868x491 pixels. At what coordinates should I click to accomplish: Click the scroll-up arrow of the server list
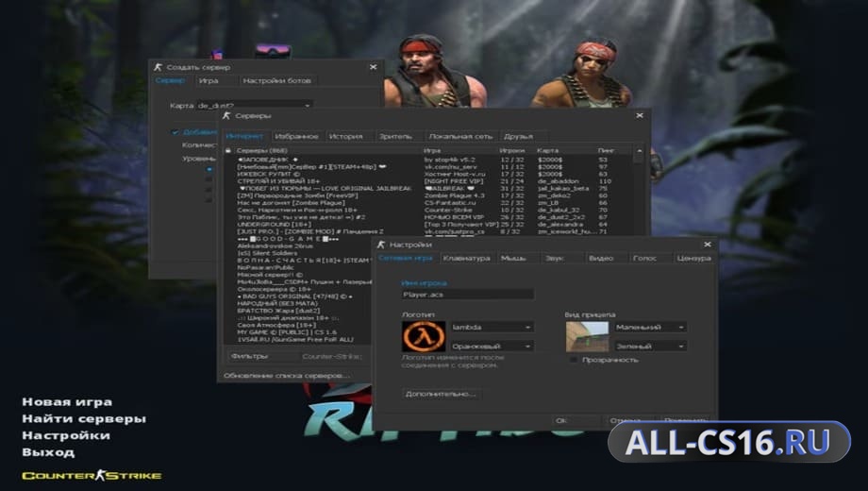coord(640,151)
